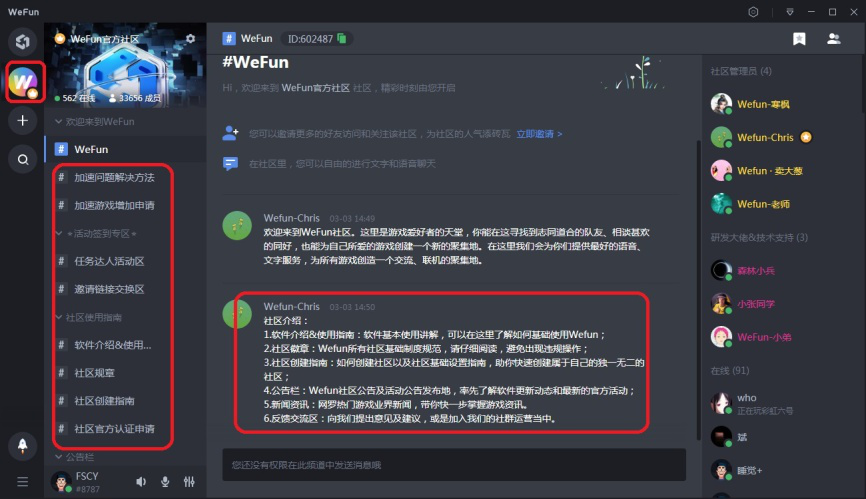Screen dimensions: 866x499
Task: Open community settings gear icon
Action: [x=191, y=39]
